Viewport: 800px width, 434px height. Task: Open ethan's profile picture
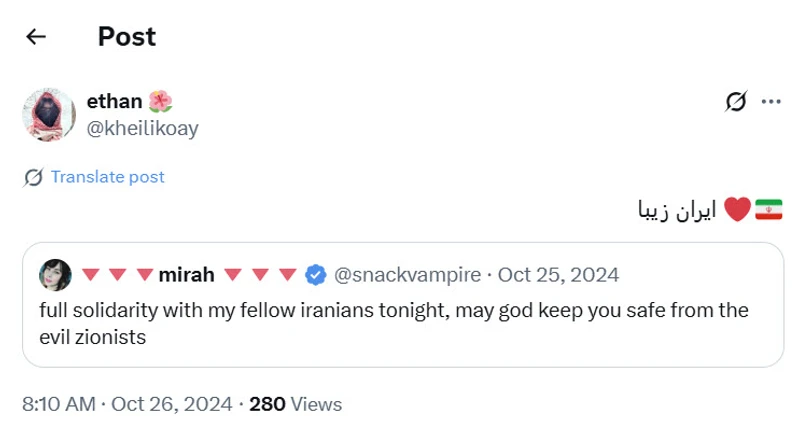click(49, 114)
